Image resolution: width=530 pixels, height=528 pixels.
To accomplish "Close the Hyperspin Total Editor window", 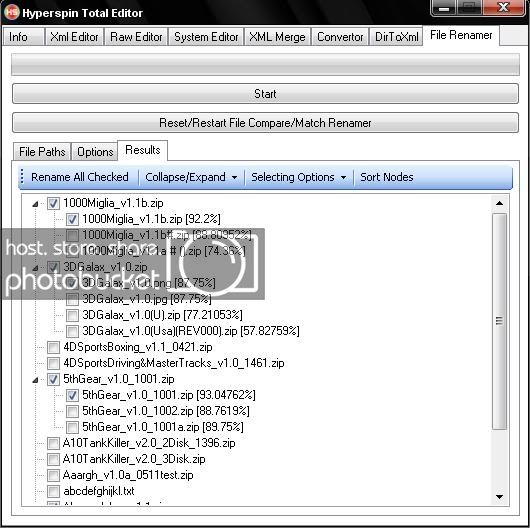I will (x=504, y=8).
